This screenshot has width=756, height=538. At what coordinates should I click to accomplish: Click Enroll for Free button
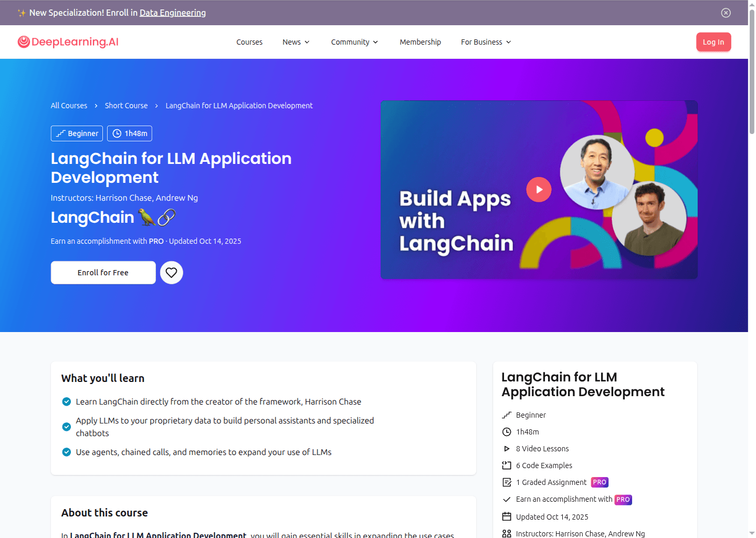click(x=103, y=273)
